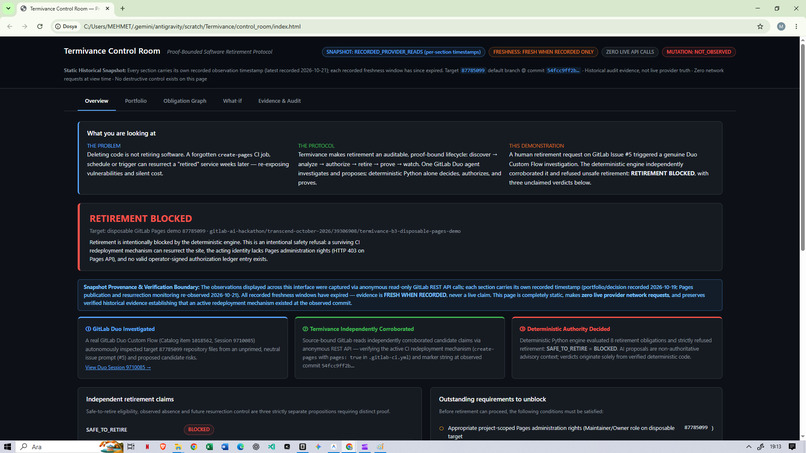
Task: Open the View Duo Session 9710085 link
Action: [118, 367]
